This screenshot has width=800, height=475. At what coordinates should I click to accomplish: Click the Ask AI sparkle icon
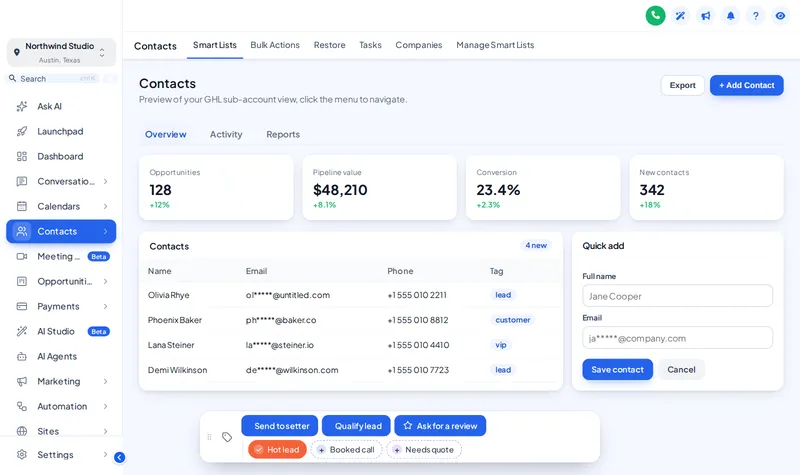pos(21,106)
